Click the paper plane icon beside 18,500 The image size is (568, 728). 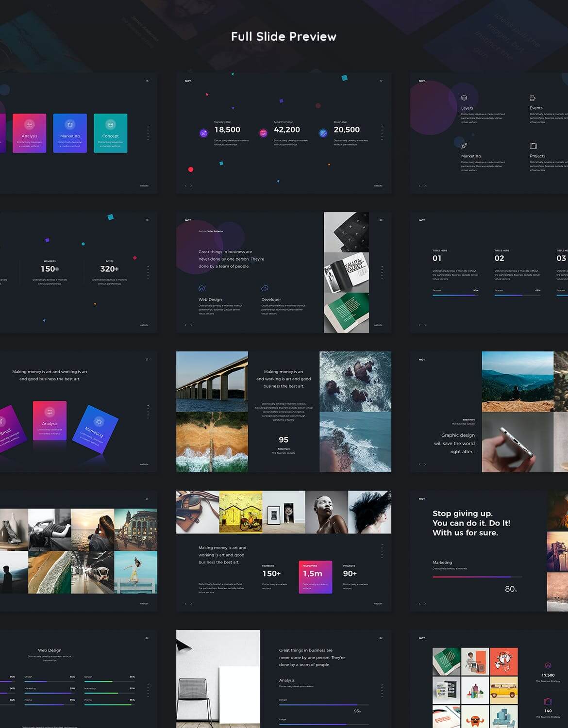[203, 133]
